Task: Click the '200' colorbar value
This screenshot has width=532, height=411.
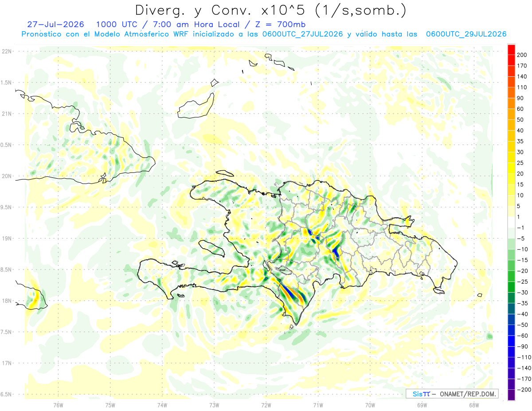Action: click(x=522, y=55)
